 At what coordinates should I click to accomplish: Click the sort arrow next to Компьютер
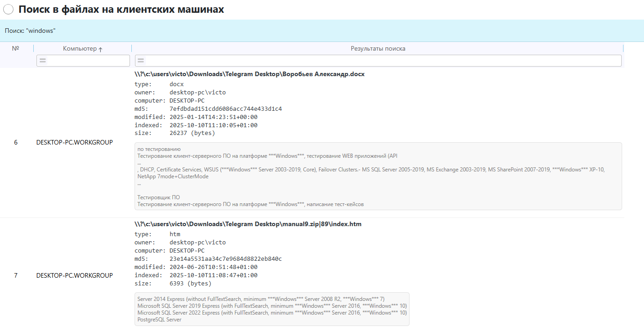click(x=100, y=49)
